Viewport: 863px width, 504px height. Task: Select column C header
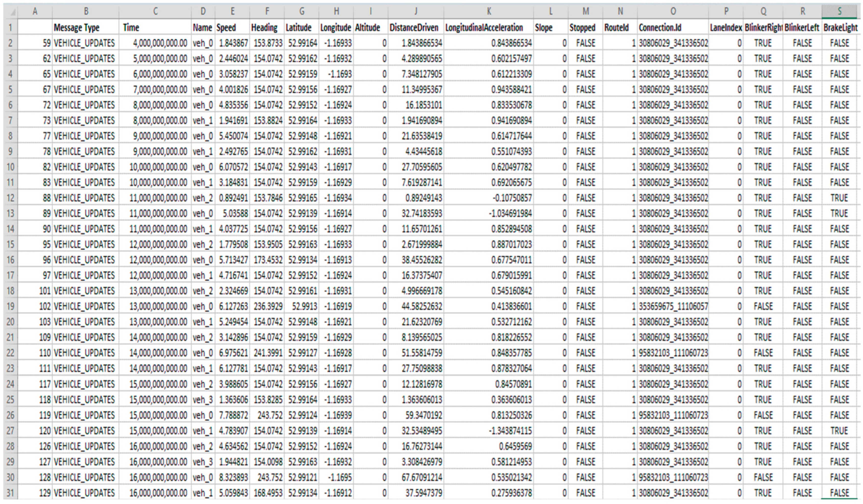click(x=155, y=12)
